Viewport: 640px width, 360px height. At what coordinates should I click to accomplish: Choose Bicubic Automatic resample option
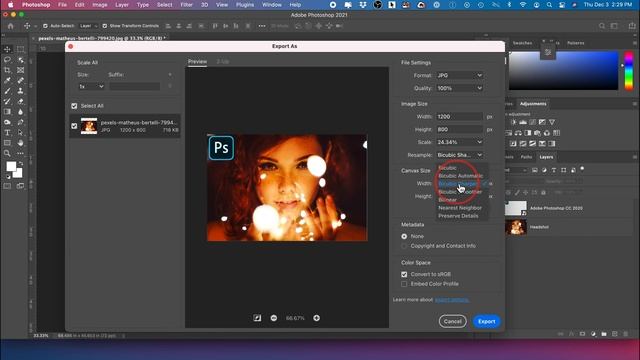(460, 176)
